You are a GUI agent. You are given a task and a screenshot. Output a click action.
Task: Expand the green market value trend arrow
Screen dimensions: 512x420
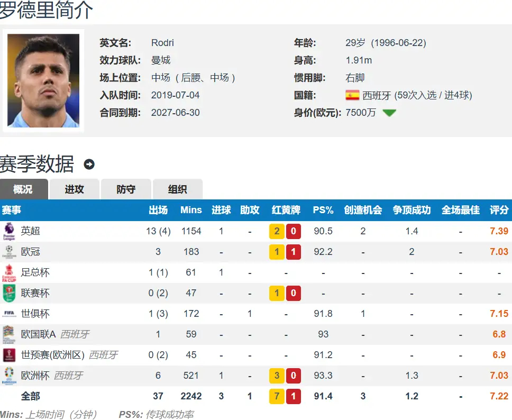coord(390,113)
